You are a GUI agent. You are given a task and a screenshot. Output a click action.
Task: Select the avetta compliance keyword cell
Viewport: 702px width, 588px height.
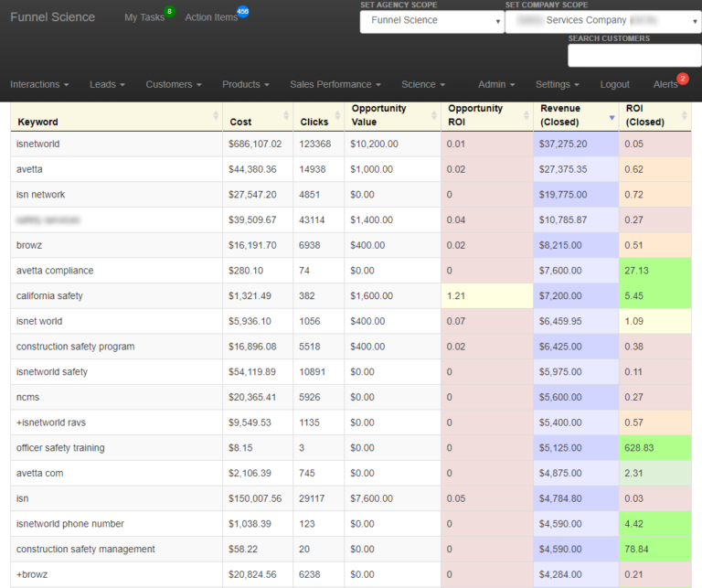pos(116,271)
